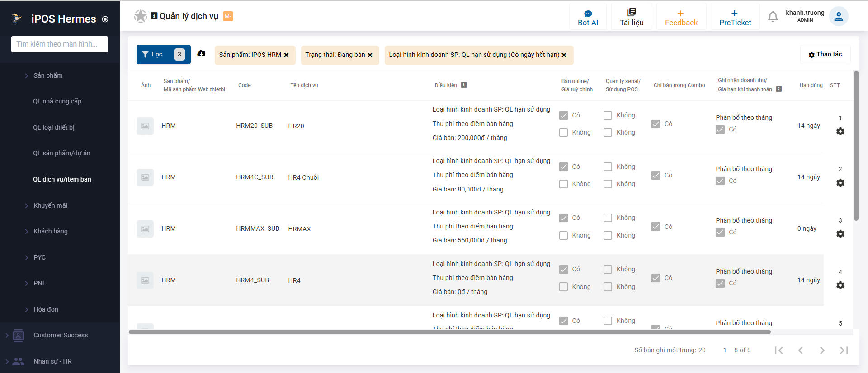Expand the Customer Success module

[60, 335]
